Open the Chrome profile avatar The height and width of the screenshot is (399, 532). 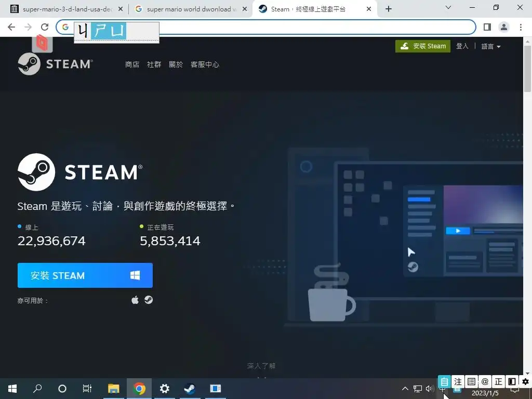click(x=504, y=27)
